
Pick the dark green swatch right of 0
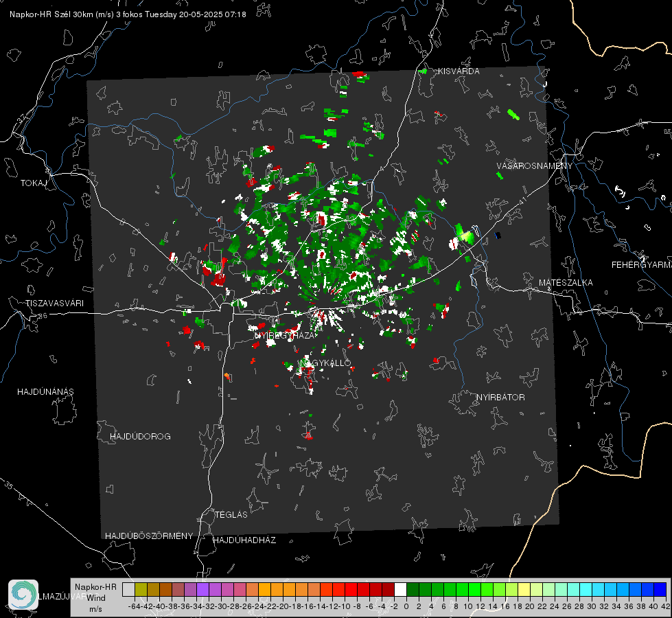point(413,589)
